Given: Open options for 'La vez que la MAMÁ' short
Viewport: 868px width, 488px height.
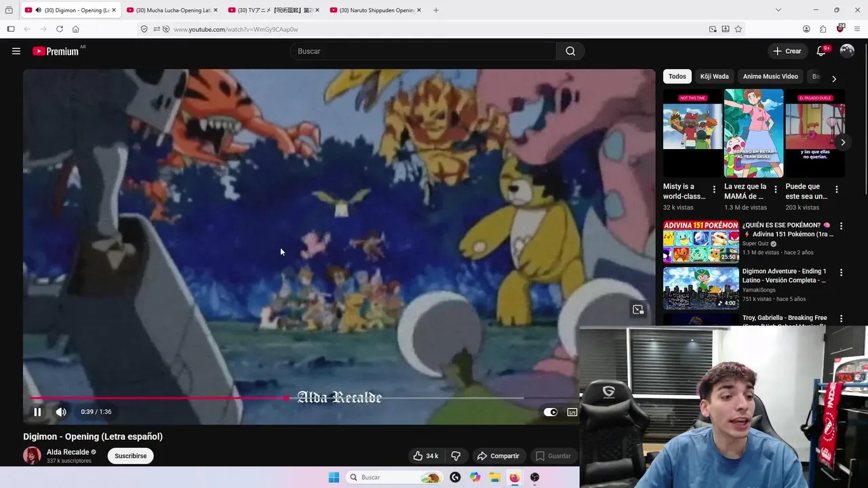Looking at the screenshot, I should pyautogui.click(x=776, y=190).
